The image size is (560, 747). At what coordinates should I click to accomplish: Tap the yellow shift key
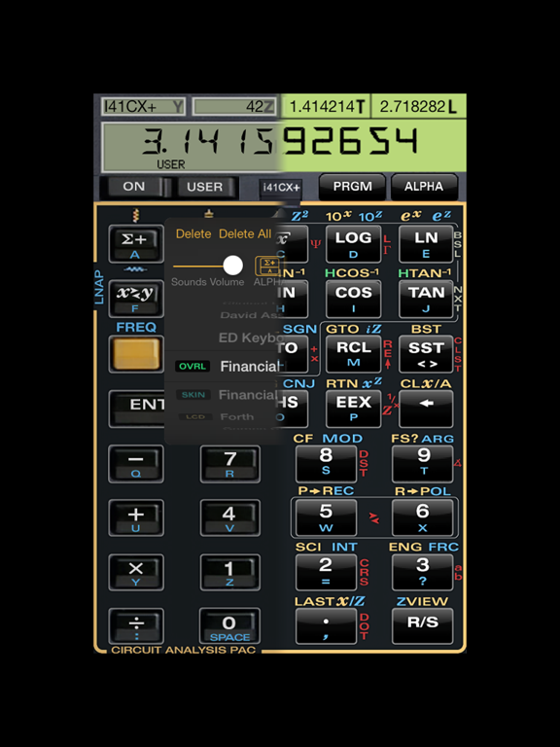pos(136,354)
